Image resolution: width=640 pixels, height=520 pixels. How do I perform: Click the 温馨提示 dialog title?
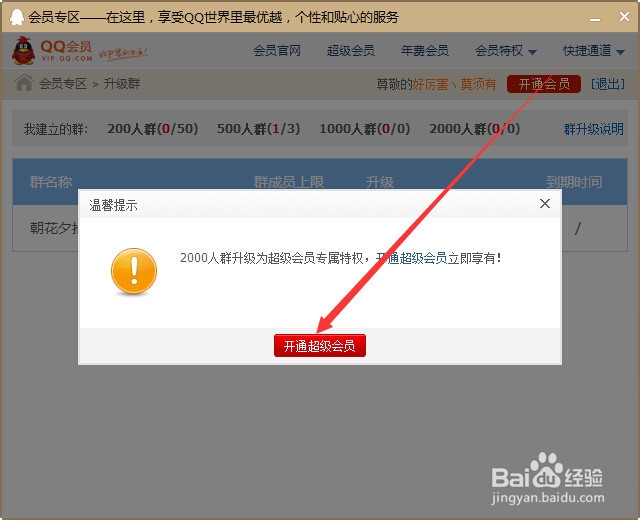pyautogui.click(x=113, y=205)
